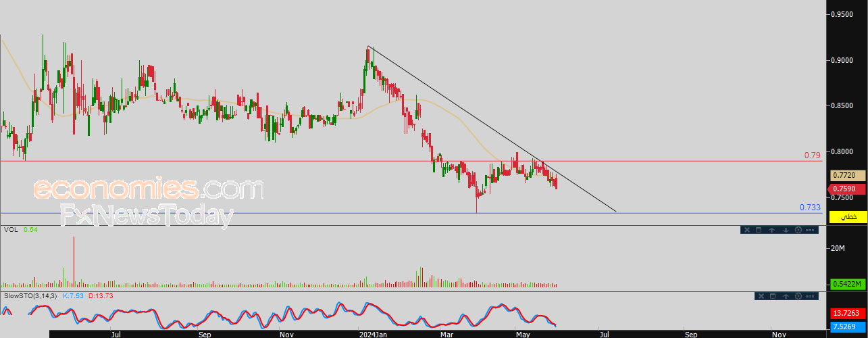Select the red 0.79 resistance line label
This screenshot has height=338, width=868.
812,155
